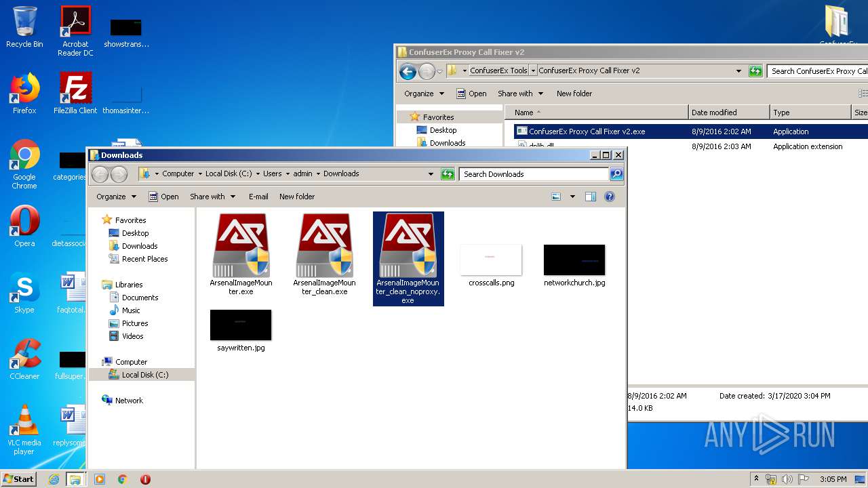
Task: Click volume icon in system tray
Action: (x=787, y=479)
